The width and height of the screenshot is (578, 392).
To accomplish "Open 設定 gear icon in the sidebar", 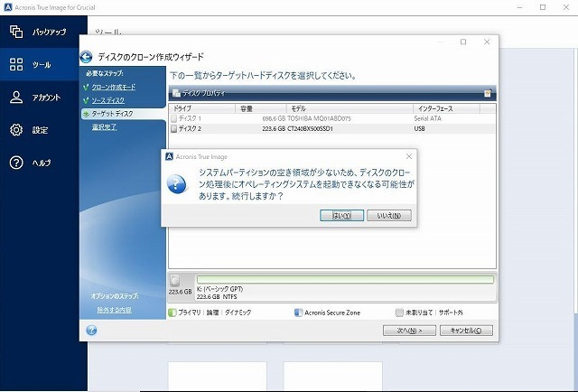I will click(x=16, y=130).
